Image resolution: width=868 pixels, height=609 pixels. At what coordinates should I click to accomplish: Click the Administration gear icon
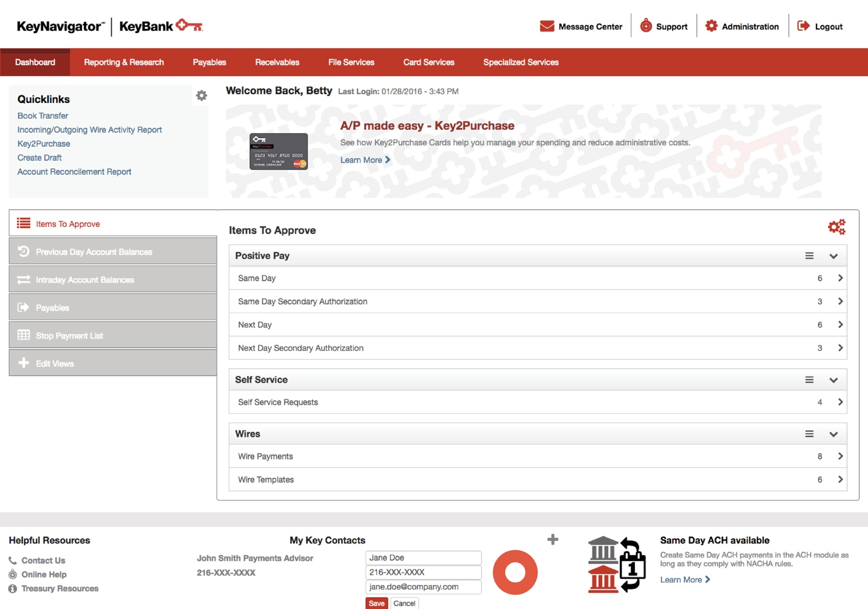(711, 26)
